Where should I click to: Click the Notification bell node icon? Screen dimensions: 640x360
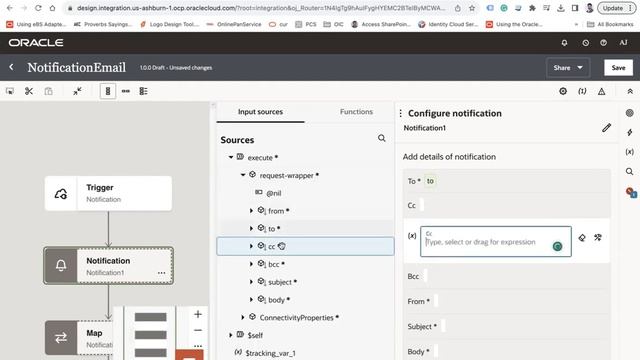coord(61,266)
